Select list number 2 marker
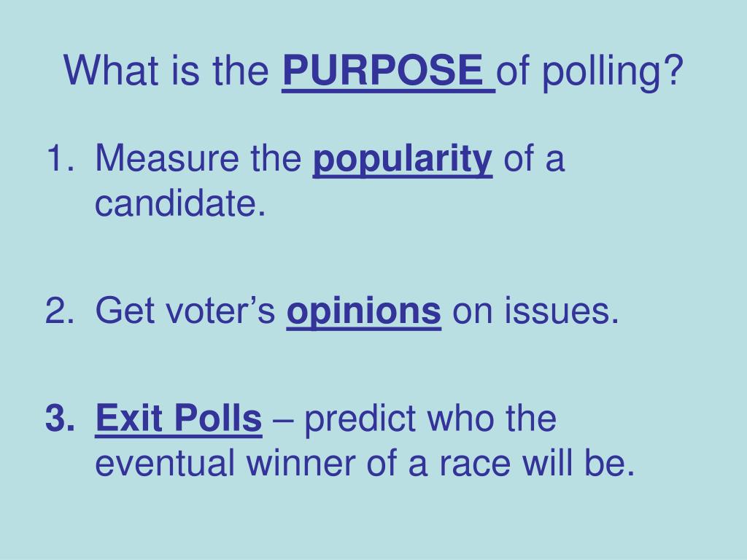The width and height of the screenshot is (747, 560). point(60,311)
